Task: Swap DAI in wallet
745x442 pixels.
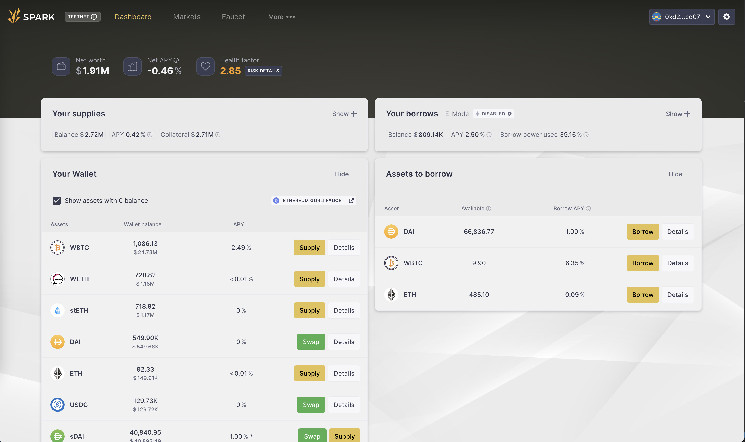Action: 311,342
